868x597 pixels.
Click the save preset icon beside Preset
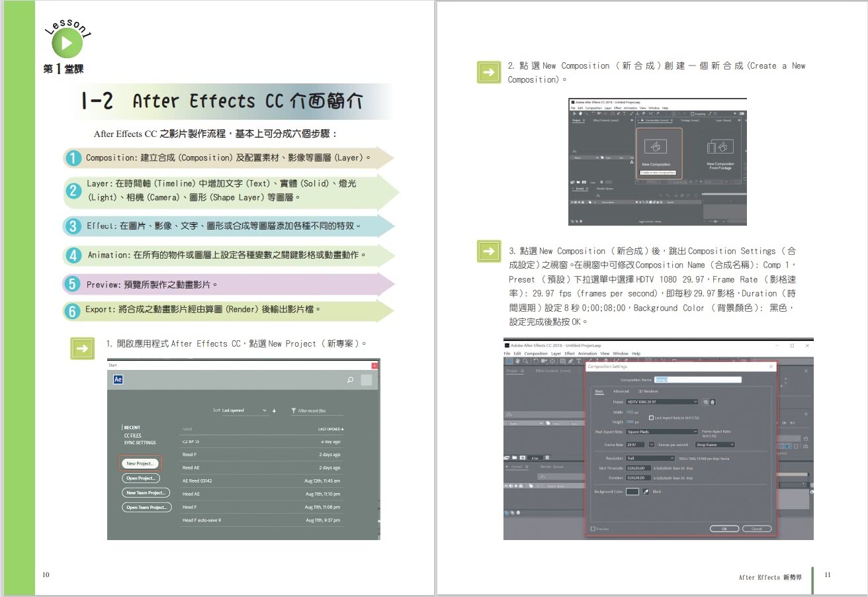point(705,402)
